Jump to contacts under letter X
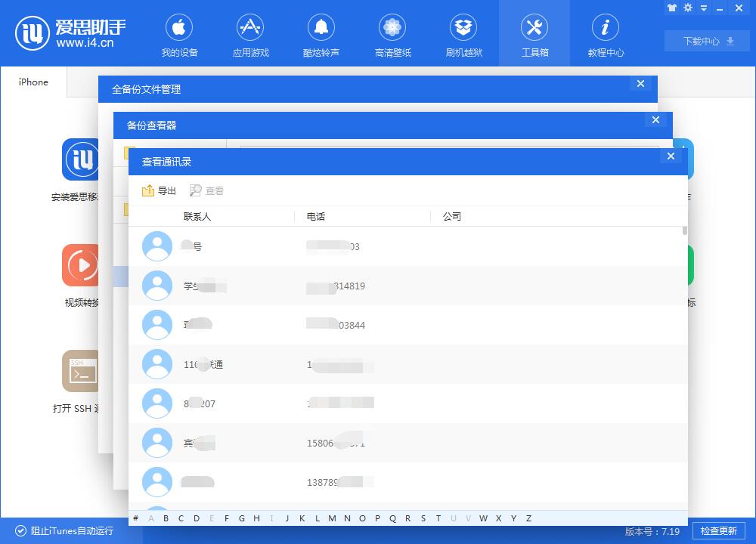Screen dimensions: 756x544 (498, 518)
